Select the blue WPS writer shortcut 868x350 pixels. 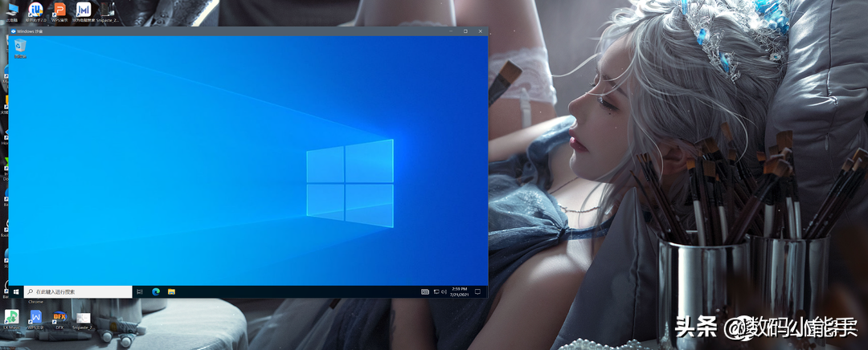click(35, 319)
